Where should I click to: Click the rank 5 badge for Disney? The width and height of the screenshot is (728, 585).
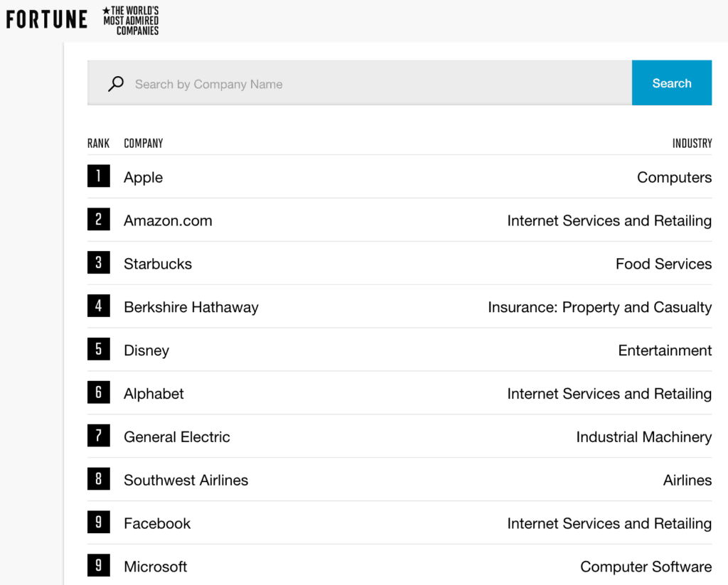pyautogui.click(x=98, y=349)
